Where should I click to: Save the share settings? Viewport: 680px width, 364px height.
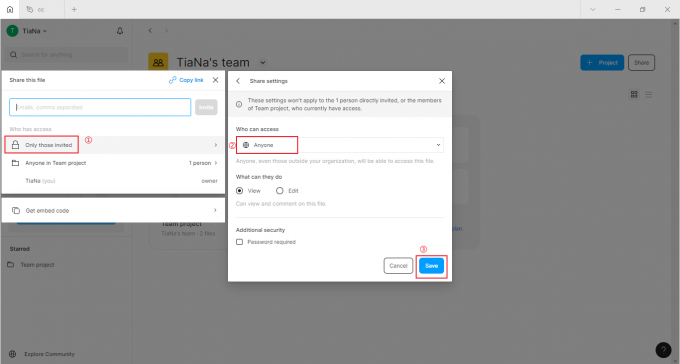point(432,266)
